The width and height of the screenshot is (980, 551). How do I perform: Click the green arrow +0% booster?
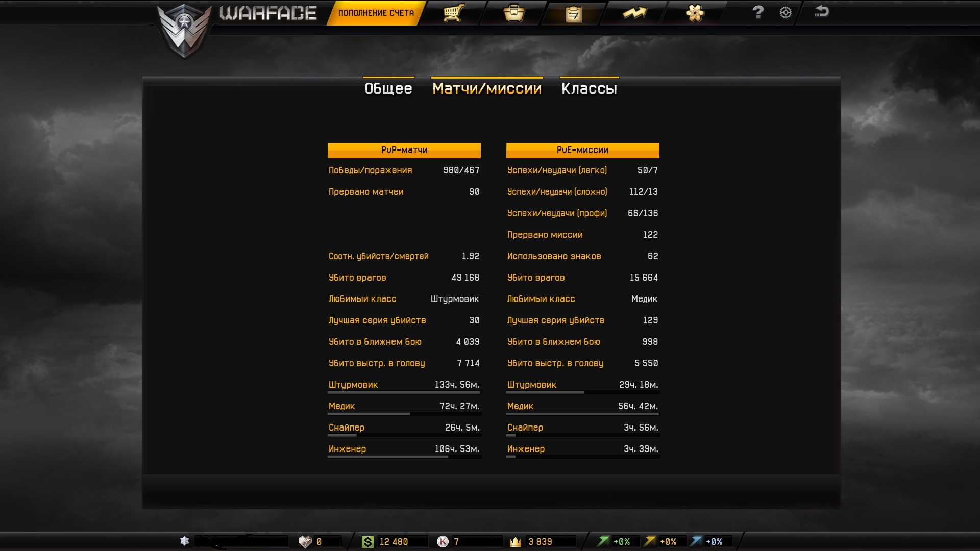tap(604, 541)
